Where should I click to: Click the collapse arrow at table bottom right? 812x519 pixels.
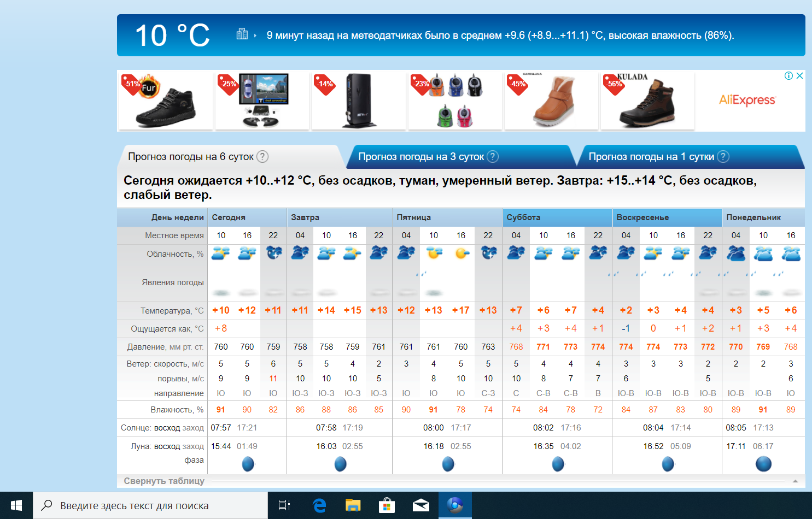[795, 481]
